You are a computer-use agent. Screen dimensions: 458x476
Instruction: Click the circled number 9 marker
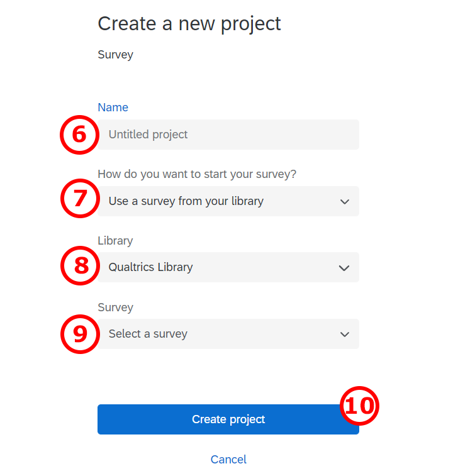(x=79, y=333)
